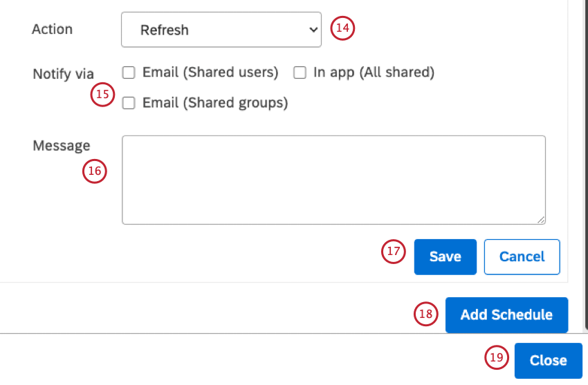Enable the Email (Shared users) checkbox
This screenshot has height=385, width=588.
(128, 73)
